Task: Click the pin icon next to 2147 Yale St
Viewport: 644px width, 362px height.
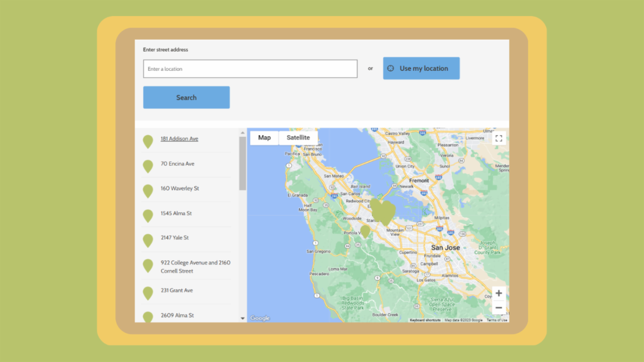Action: pos(148,240)
